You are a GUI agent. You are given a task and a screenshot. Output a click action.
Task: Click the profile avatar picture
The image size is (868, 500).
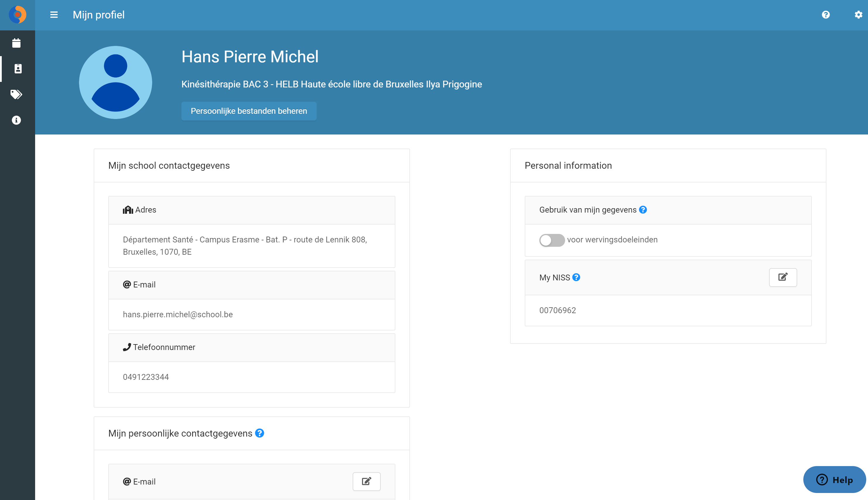116,82
